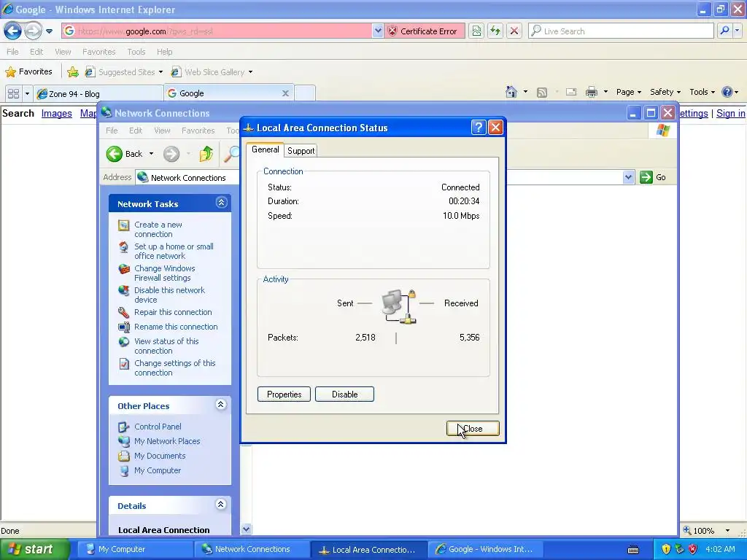This screenshot has width=747, height=560.
Task: Click the Properties button
Action: pos(284,394)
